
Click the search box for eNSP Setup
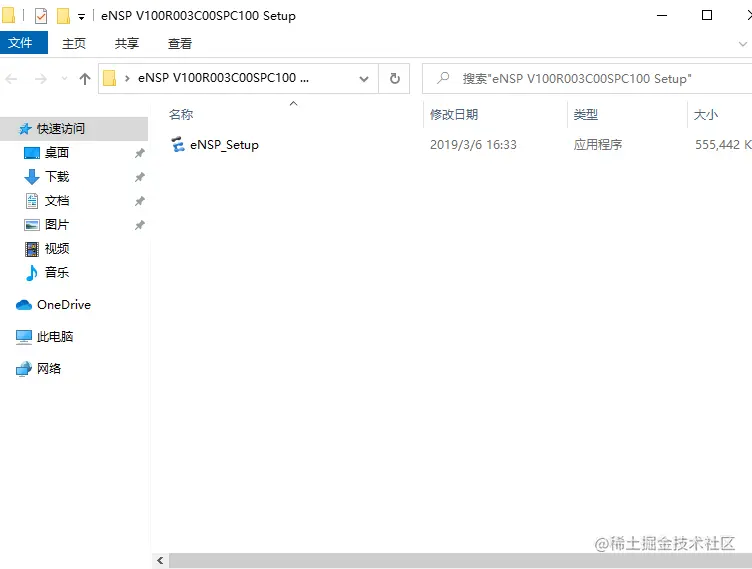coord(587,79)
